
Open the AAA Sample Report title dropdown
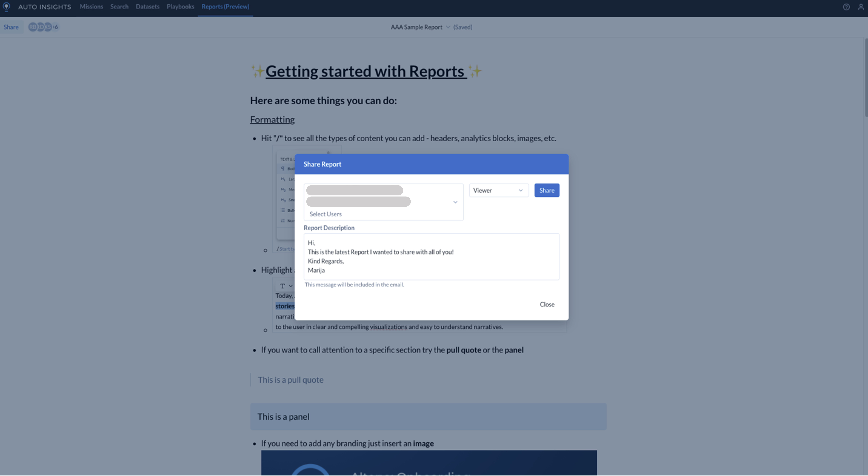[448, 27]
